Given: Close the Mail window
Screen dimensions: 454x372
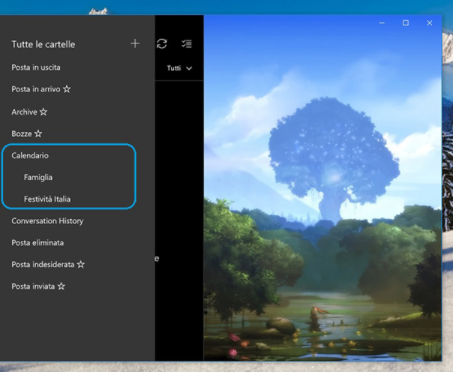Looking at the screenshot, I should pyautogui.click(x=430, y=23).
